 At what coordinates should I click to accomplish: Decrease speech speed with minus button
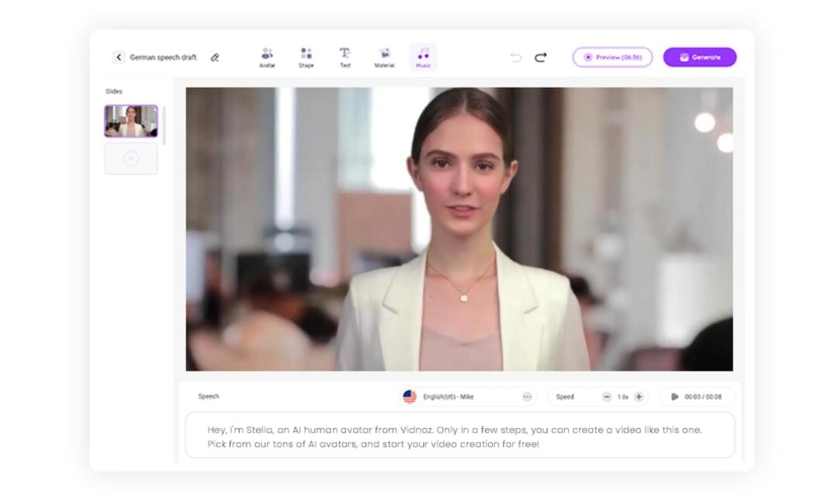(607, 397)
